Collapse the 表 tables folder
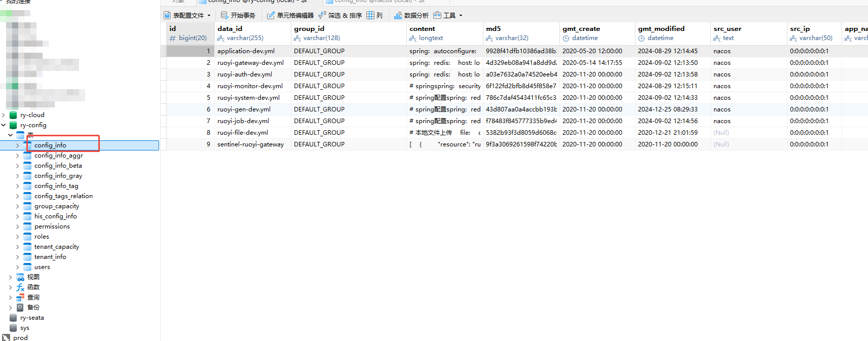Image resolution: width=868 pixels, height=341 pixels. (x=11, y=135)
